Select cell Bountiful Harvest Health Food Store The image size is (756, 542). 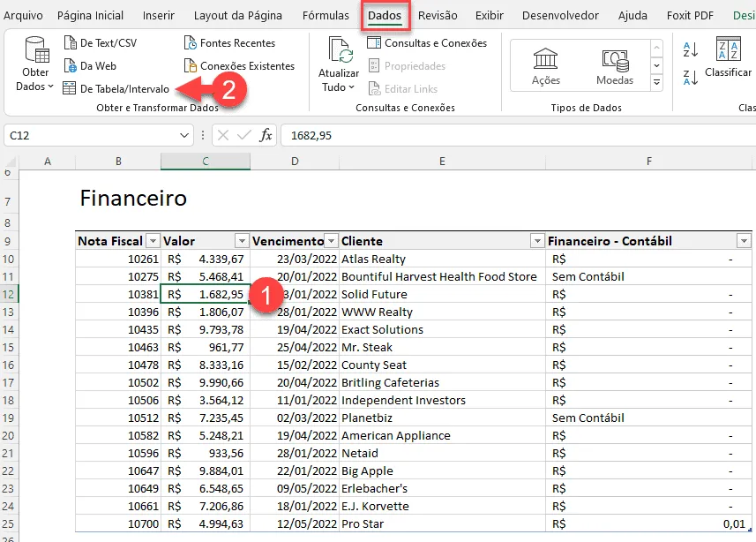442,276
